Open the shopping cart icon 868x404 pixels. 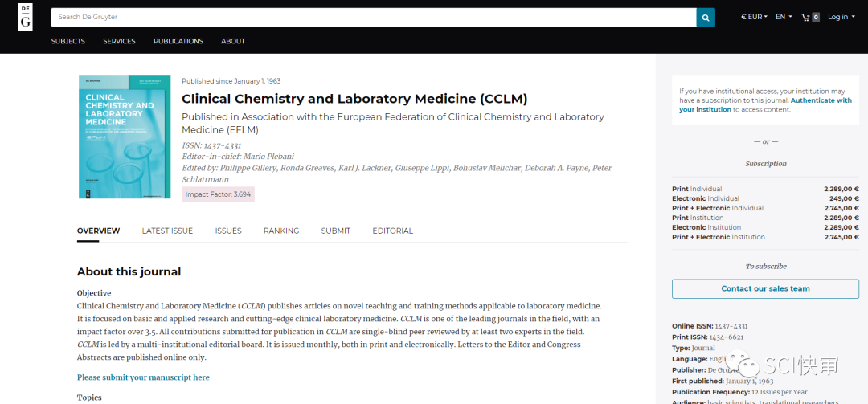tap(809, 17)
